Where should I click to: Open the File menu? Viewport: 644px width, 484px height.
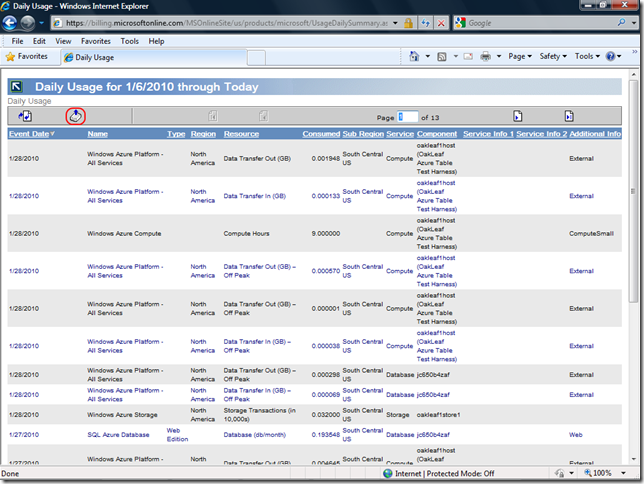(x=17, y=41)
